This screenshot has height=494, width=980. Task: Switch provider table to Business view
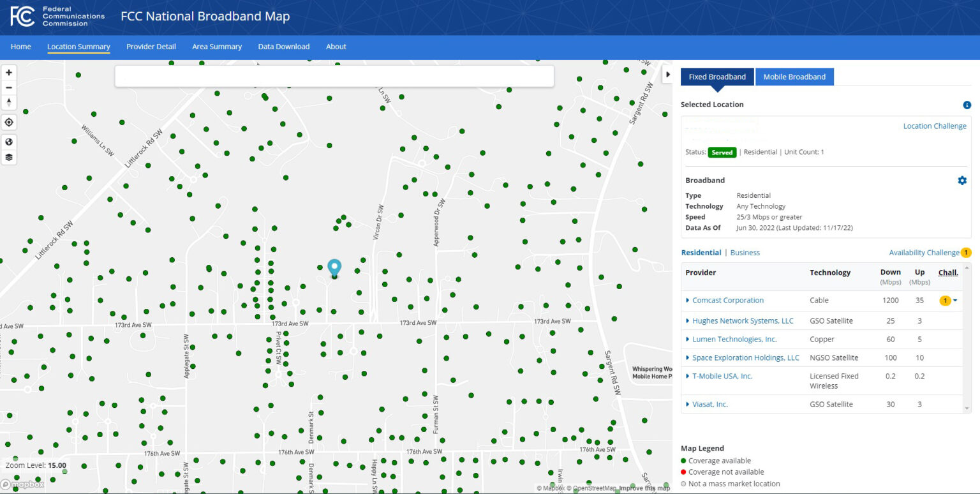745,252
